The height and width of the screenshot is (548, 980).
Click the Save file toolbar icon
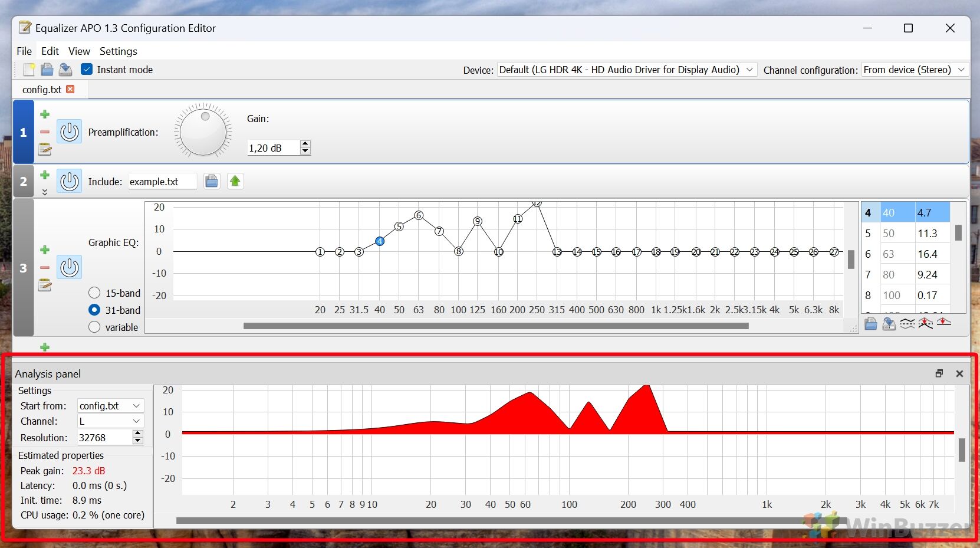(x=65, y=70)
